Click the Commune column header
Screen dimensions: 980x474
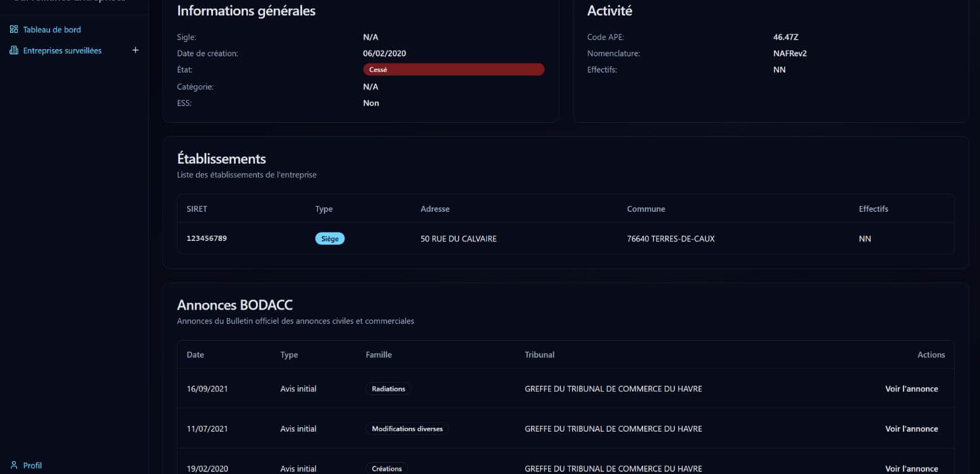tap(646, 209)
